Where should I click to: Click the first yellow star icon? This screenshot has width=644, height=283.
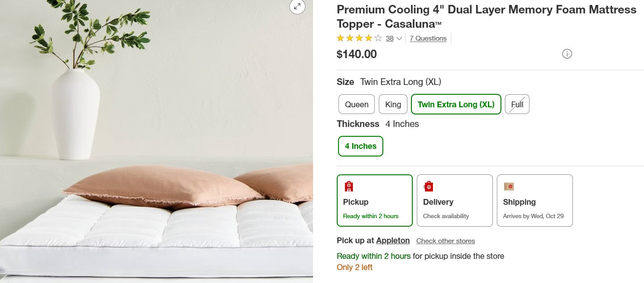tap(340, 38)
